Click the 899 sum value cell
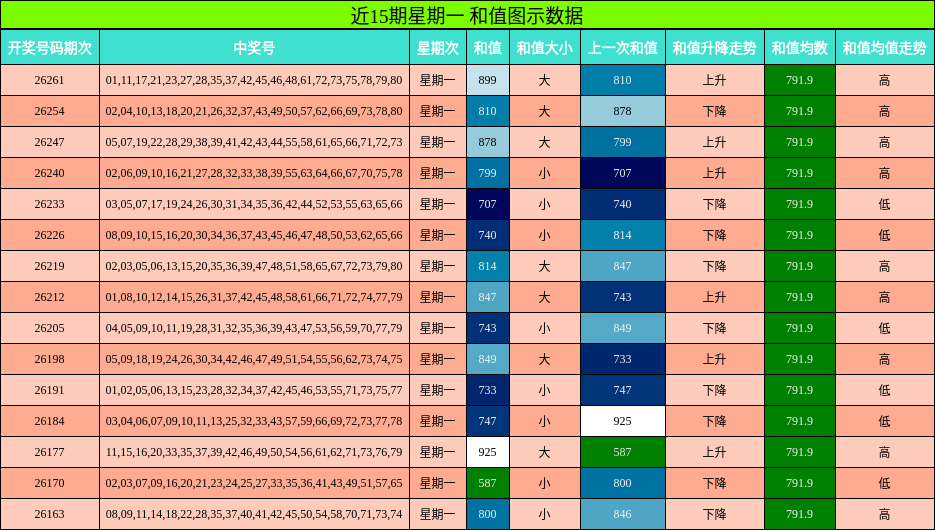935x530 pixels. 488,80
